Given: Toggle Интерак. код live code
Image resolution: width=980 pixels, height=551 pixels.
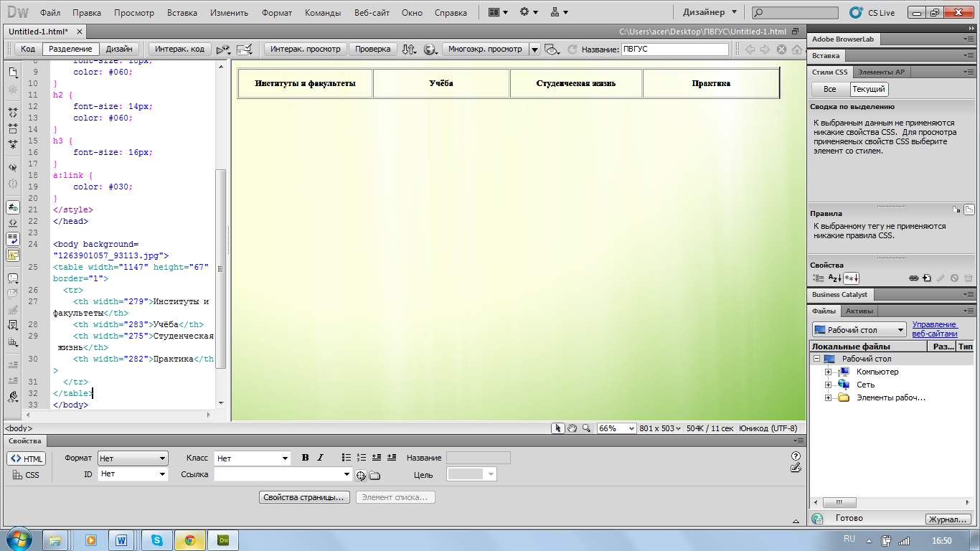Looking at the screenshot, I should click(180, 50).
